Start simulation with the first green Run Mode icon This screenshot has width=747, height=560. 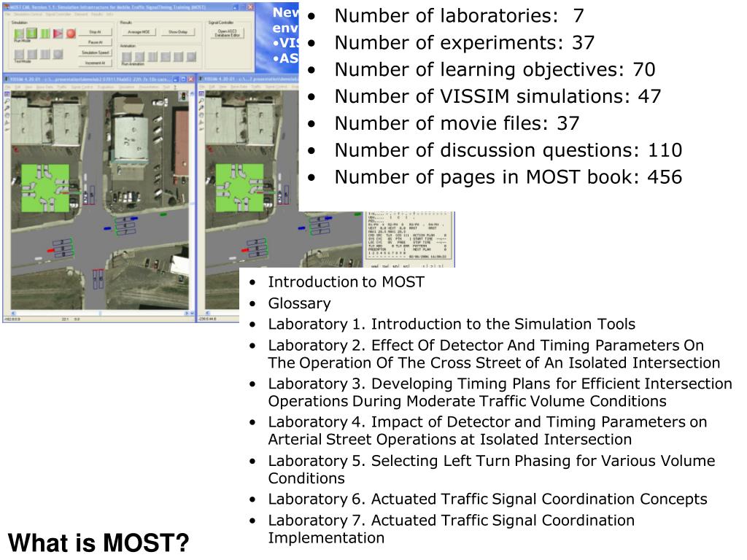tap(19, 34)
